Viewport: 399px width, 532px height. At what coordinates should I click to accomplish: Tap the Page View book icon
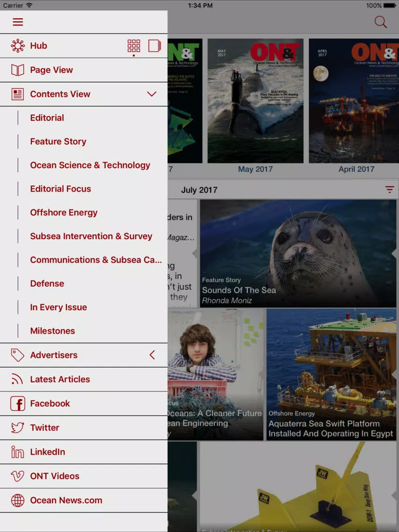(18, 70)
